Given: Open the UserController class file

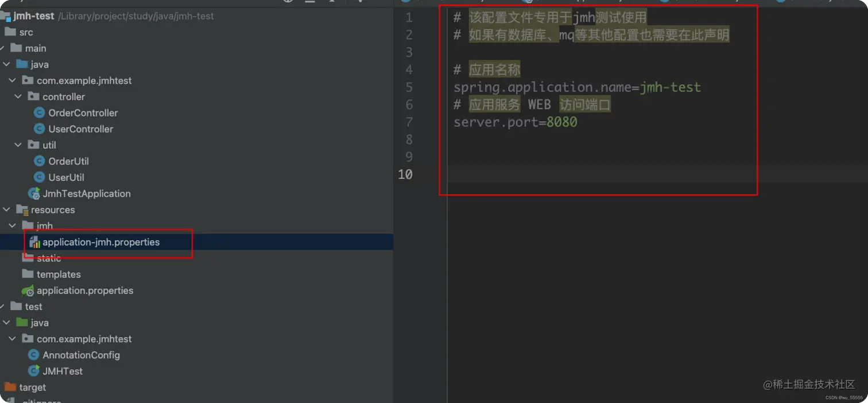Looking at the screenshot, I should (80, 129).
